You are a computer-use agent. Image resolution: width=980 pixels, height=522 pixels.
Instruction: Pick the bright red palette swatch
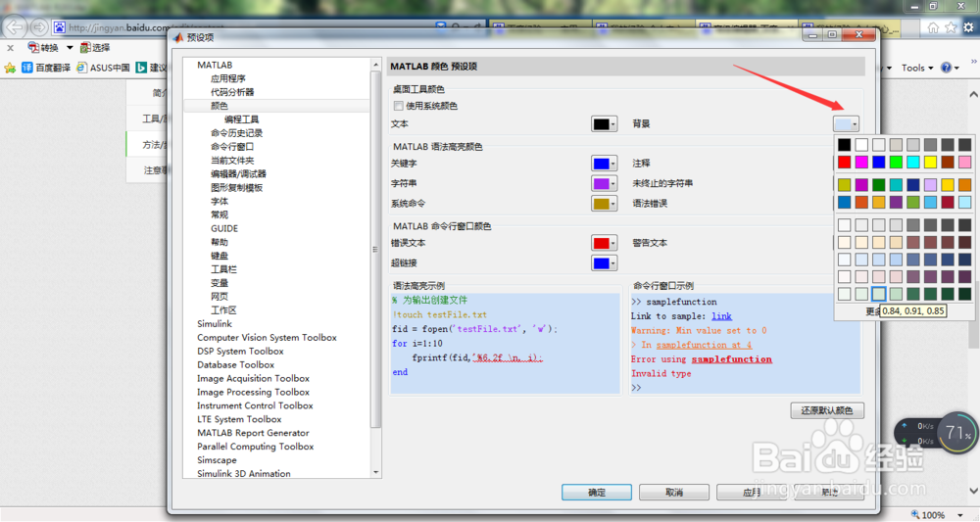pos(845,163)
